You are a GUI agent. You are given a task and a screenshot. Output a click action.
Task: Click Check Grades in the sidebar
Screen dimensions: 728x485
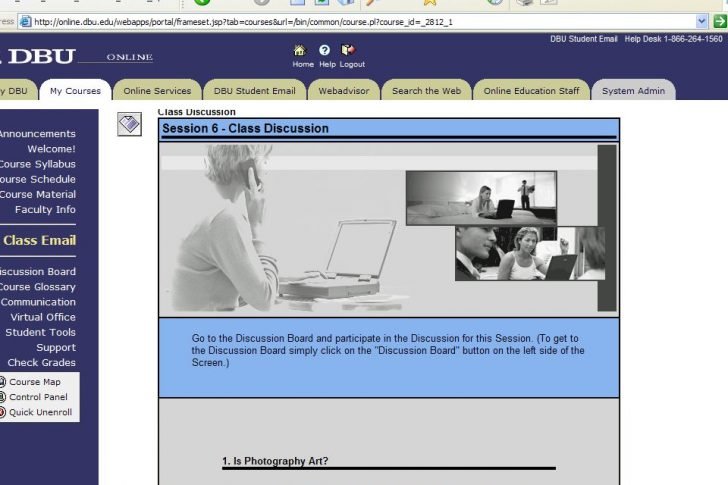tap(41, 362)
